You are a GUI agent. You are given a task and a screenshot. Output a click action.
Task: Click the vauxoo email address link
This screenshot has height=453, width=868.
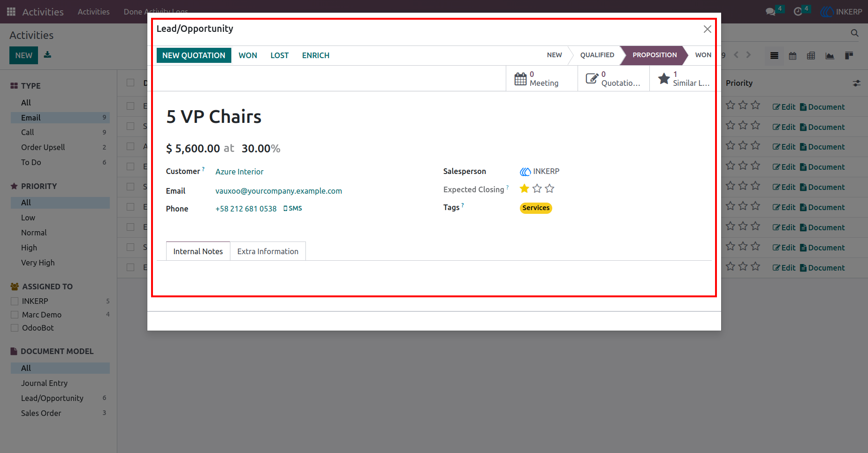279,191
